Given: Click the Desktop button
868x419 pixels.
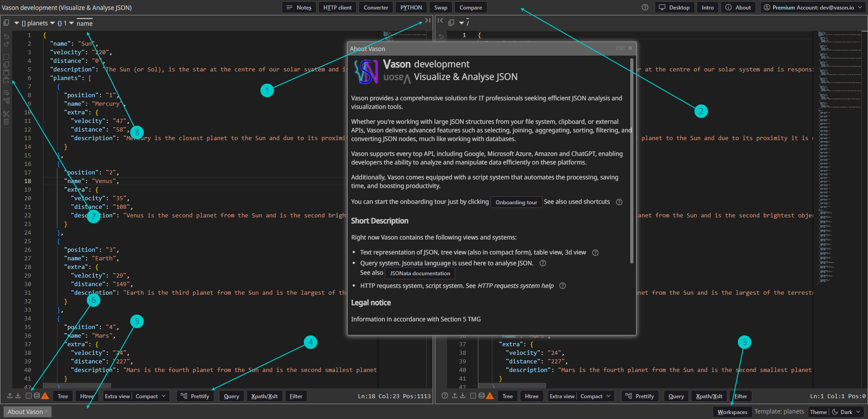Looking at the screenshot, I should [674, 7].
